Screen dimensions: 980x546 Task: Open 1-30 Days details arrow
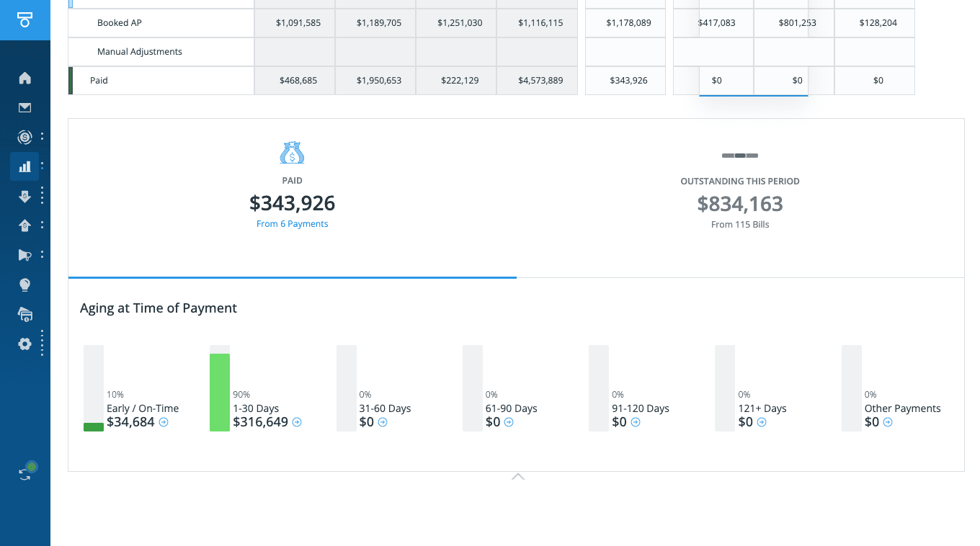[297, 422]
